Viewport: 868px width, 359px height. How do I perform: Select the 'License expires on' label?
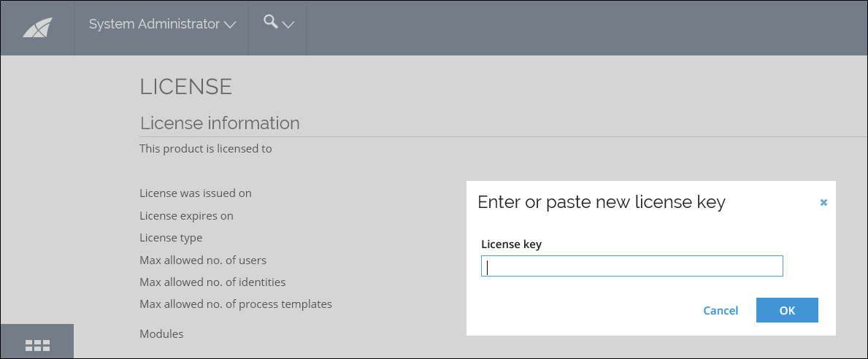coord(186,216)
